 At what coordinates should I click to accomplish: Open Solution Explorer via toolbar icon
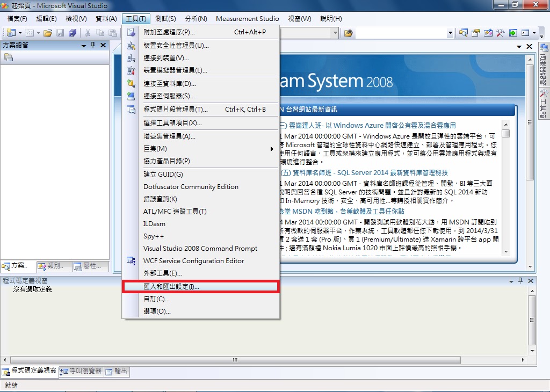click(464, 33)
